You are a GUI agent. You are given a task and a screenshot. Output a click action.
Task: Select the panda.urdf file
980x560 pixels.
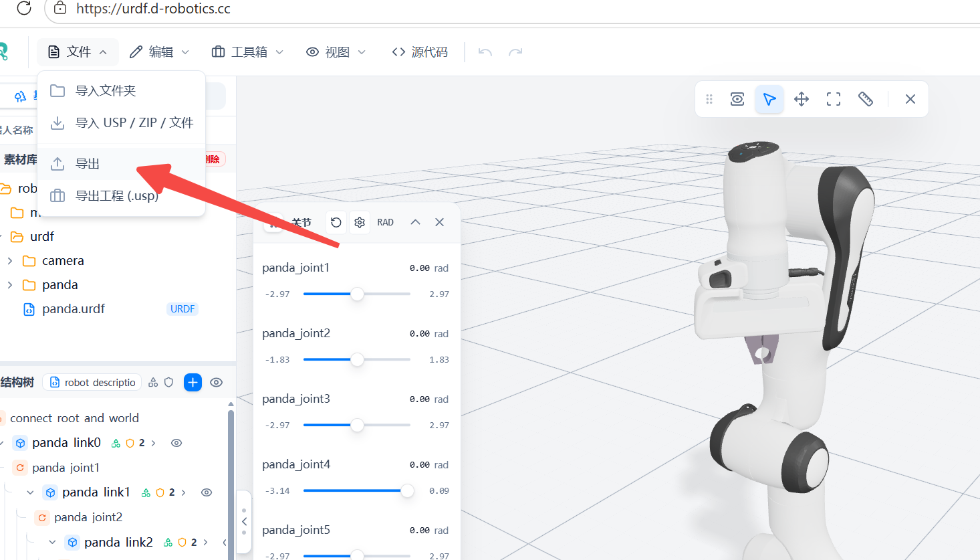click(74, 308)
